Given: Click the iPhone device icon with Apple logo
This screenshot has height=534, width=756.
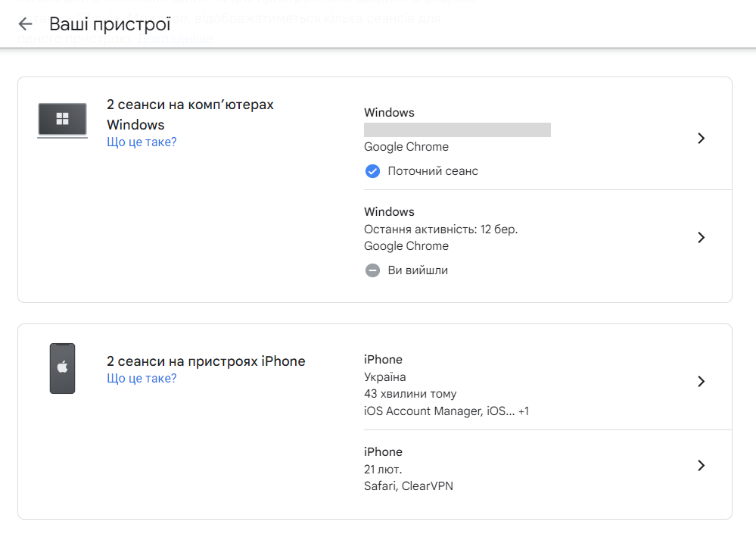Looking at the screenshot, I should point(62,368).
